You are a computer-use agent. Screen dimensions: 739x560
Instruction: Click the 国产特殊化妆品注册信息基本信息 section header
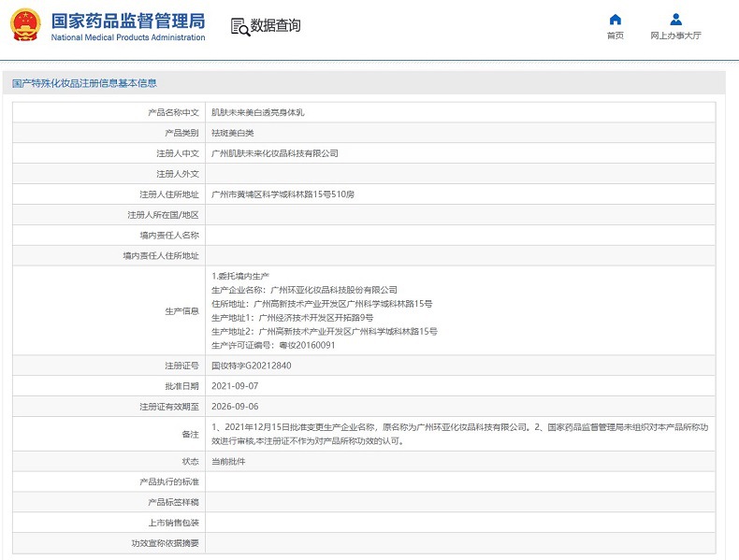tap(84, 83)
